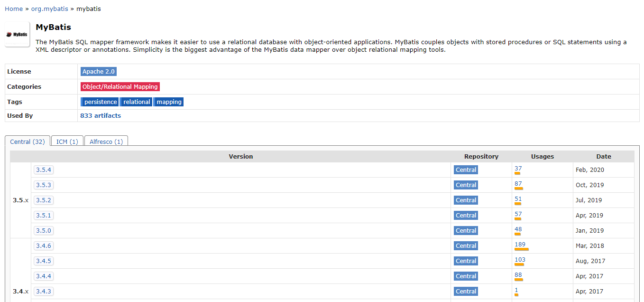
Task: Click the Apache 2.0 license badge
Action: click(98, 72)
